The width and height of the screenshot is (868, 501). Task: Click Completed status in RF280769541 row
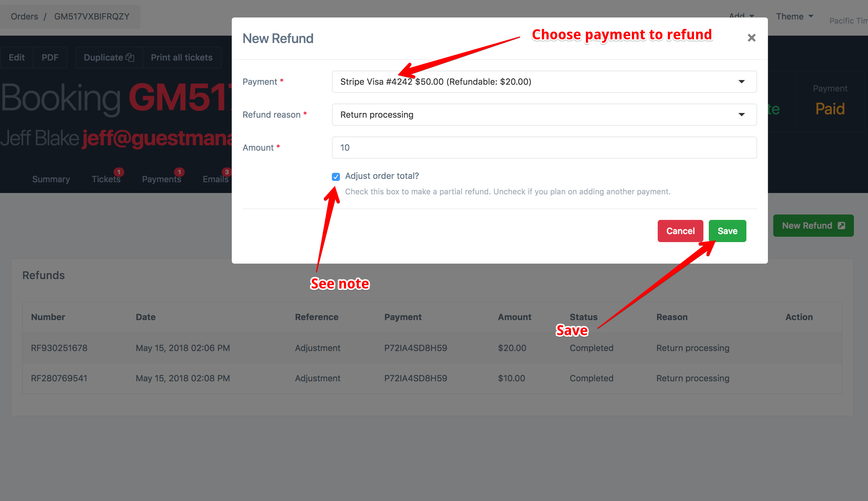click(x=592, y=378)
